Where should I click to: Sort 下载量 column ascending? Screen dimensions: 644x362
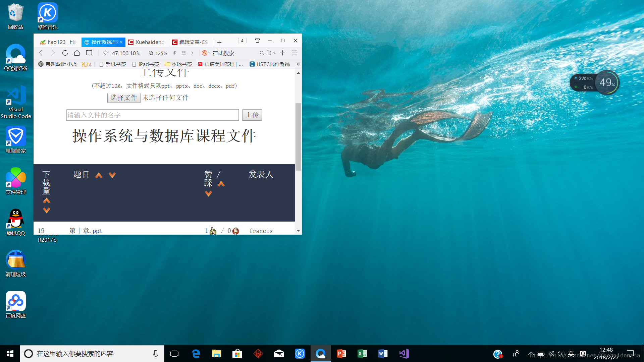click(47, 201)
